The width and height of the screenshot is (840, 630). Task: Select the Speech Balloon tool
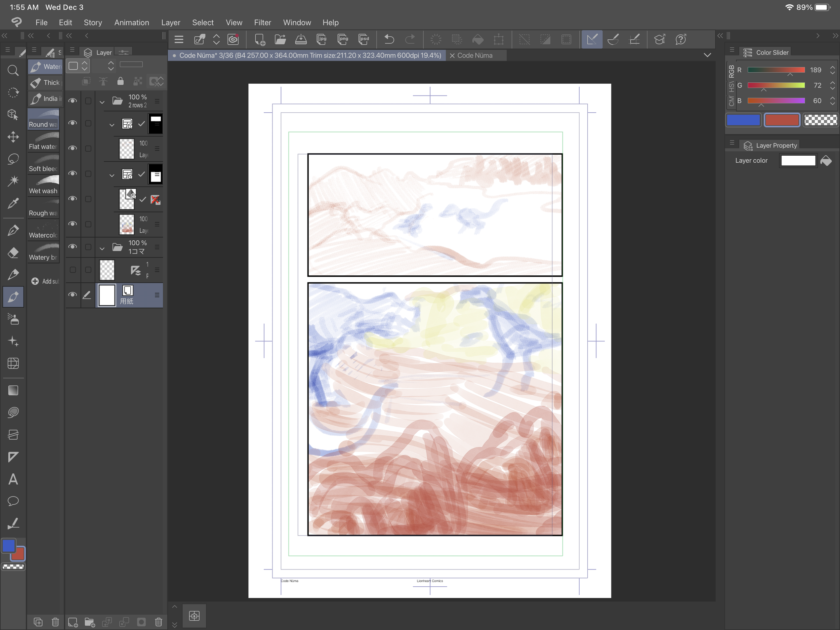coord(13,501)
